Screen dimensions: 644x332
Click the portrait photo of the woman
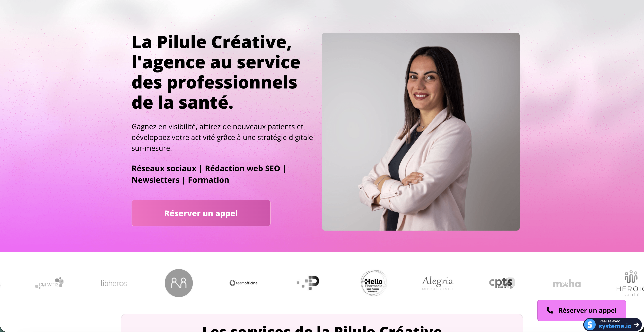point(421,132)
